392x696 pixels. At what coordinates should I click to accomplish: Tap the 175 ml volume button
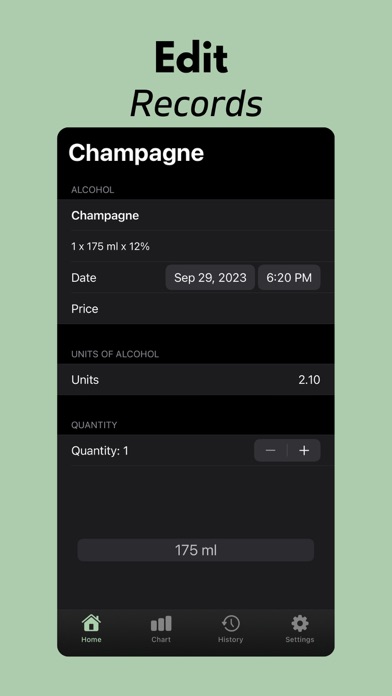(x=196, y=550)
